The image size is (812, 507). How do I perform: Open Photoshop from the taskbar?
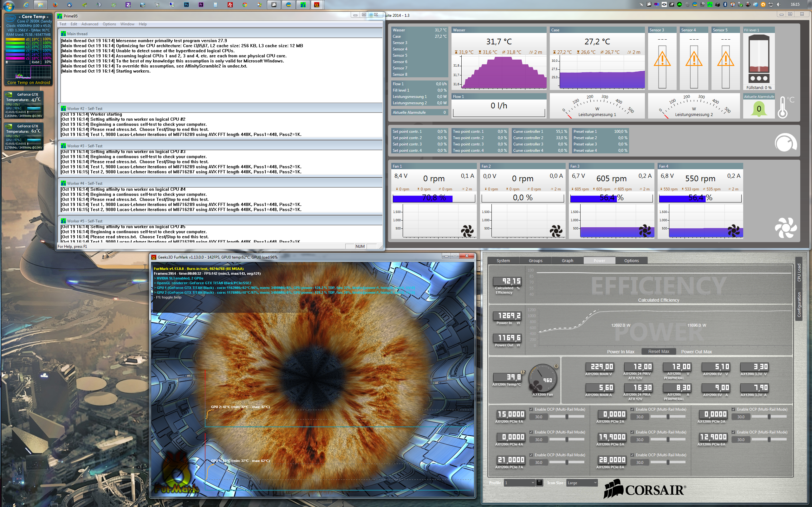[186, 5]
